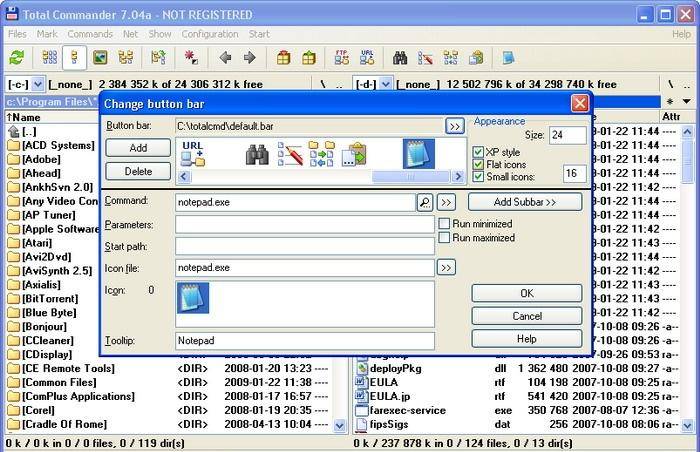Open the Mark menu
Image resolution: width=700 pixels, height=452 pixels.
47,34
